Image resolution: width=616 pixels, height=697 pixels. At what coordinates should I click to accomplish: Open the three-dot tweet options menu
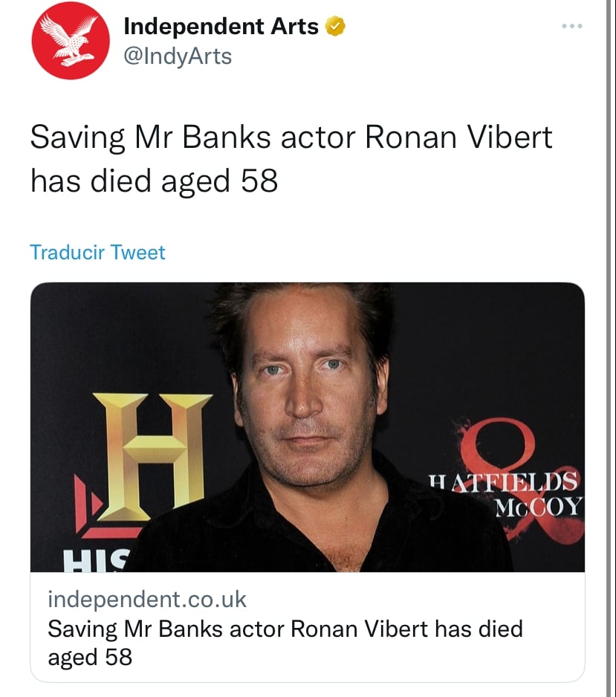(x=572, y=26)
